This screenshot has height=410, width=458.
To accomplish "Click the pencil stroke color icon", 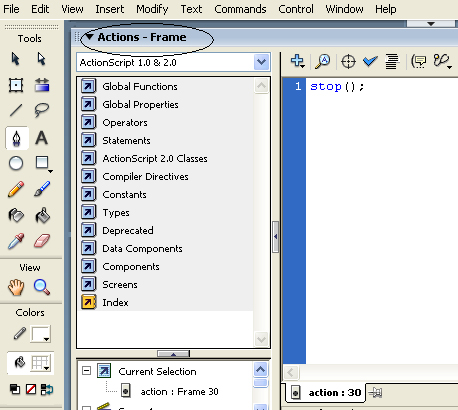I will click(x=20, y=334).
